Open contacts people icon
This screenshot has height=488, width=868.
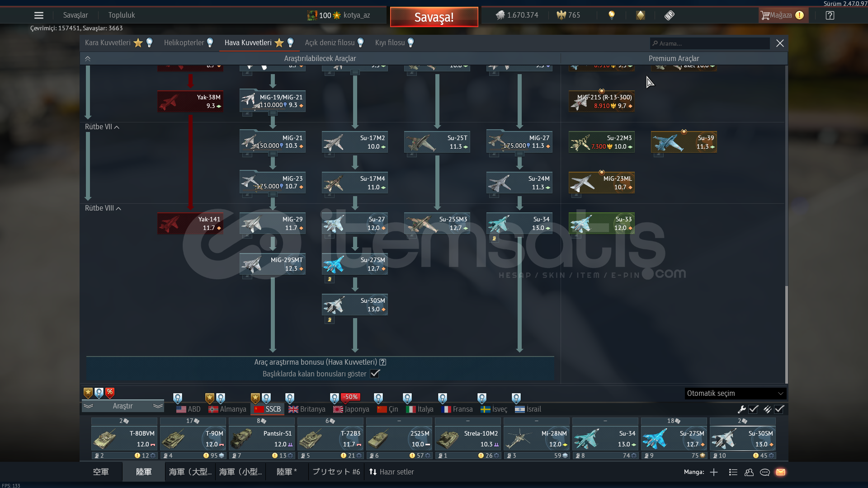pos(749,472)
